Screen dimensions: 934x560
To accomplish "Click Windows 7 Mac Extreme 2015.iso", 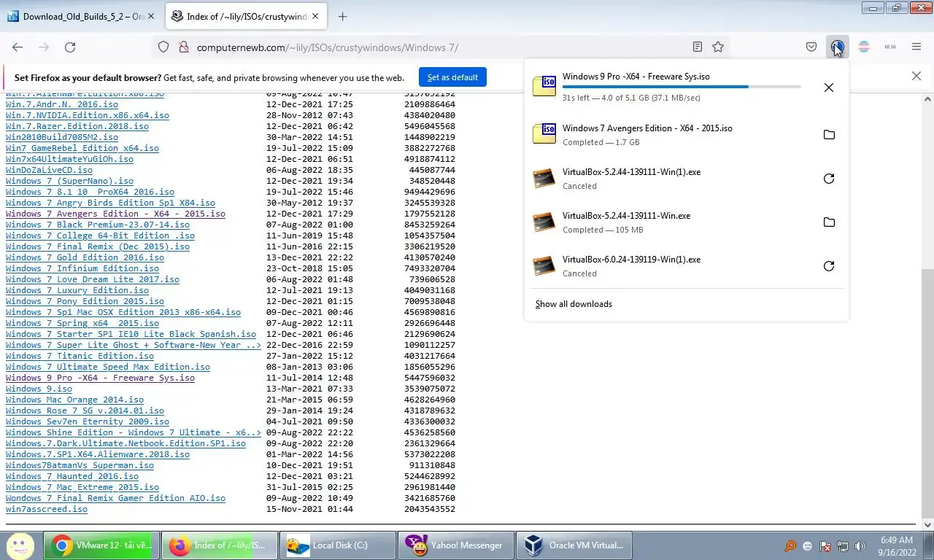I will [x=82, y=487].
